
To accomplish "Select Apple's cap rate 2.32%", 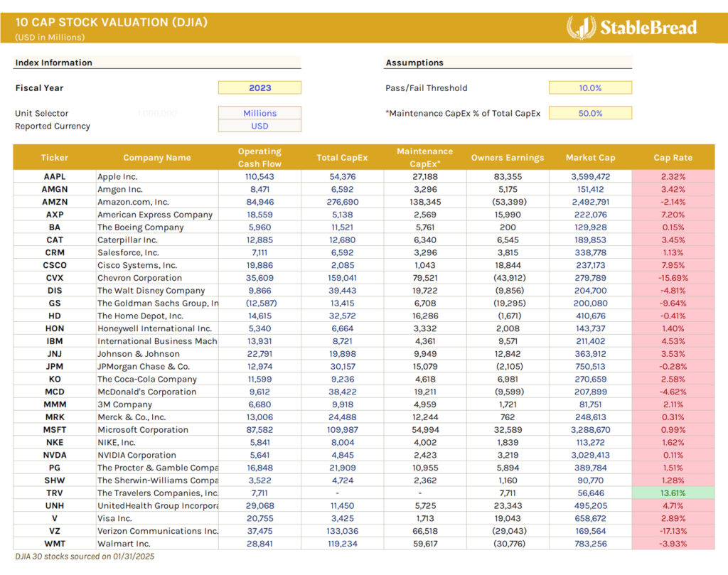I will click(x=673, y=176).
